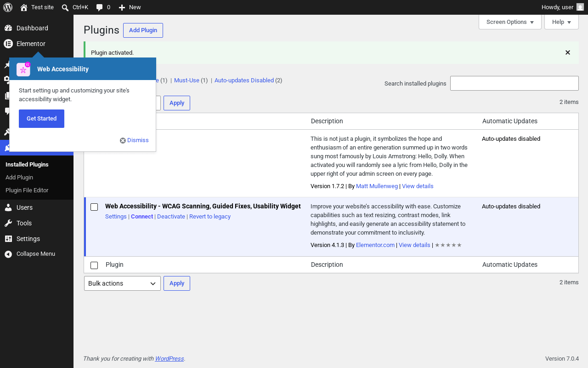
Task: Click the Web Accessibility plugin title
Action: (x=203, y=207)
